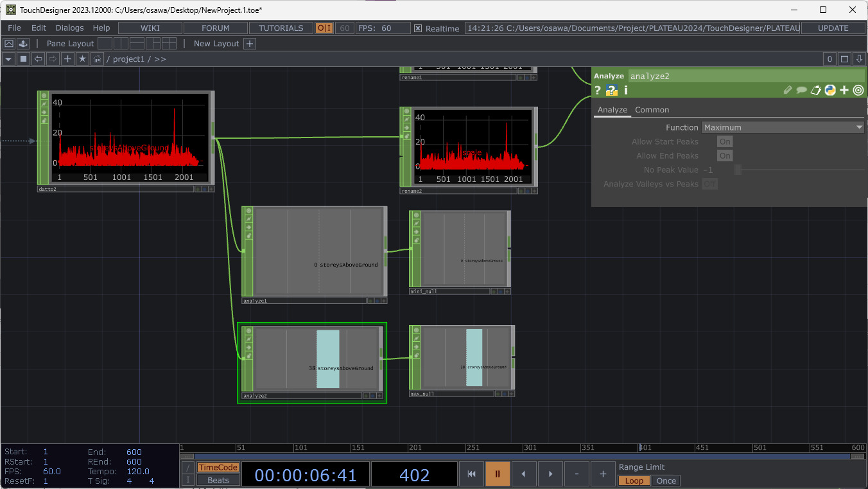Click the timeline ruler at frame 201
The width and height of the screenshot is (868, 489).
(x=415, y=448)
